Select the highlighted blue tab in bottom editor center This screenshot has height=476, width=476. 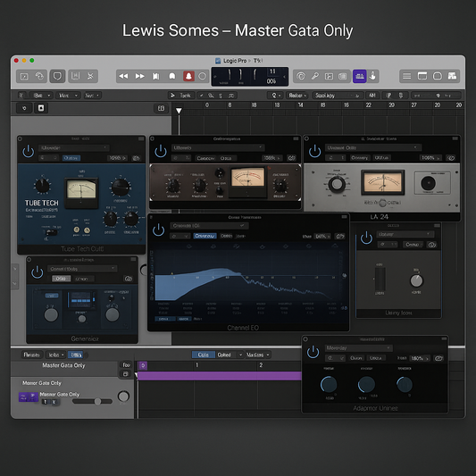point(203,355)
